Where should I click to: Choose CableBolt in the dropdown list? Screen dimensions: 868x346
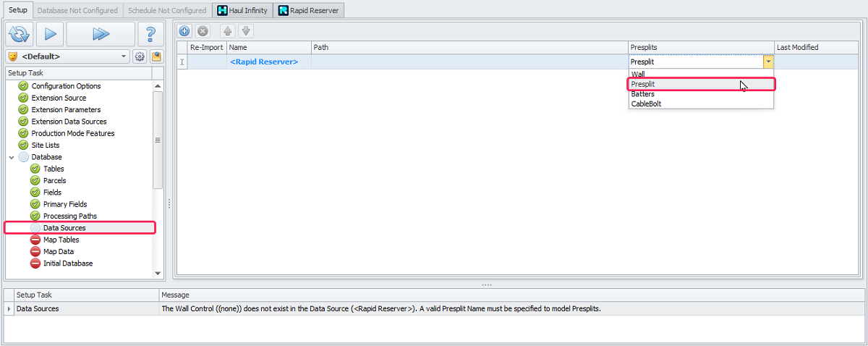pos(701,104)
